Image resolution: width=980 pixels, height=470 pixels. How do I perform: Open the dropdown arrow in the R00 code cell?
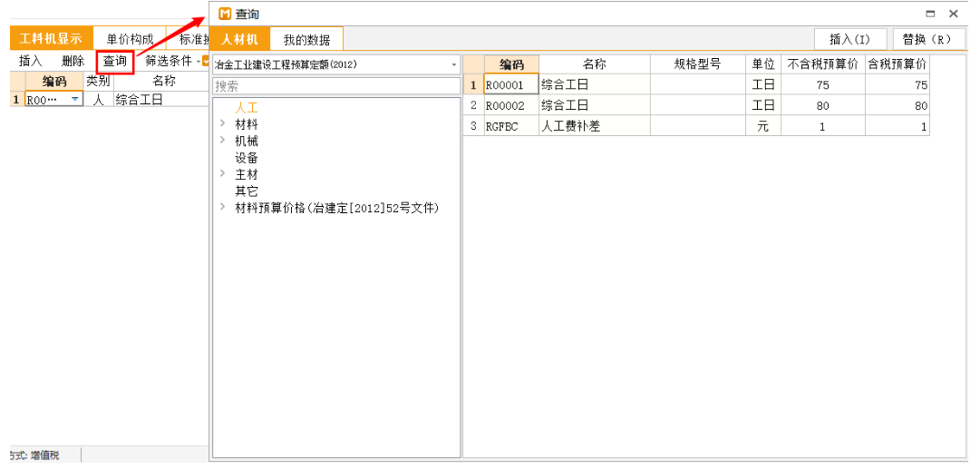74,100
